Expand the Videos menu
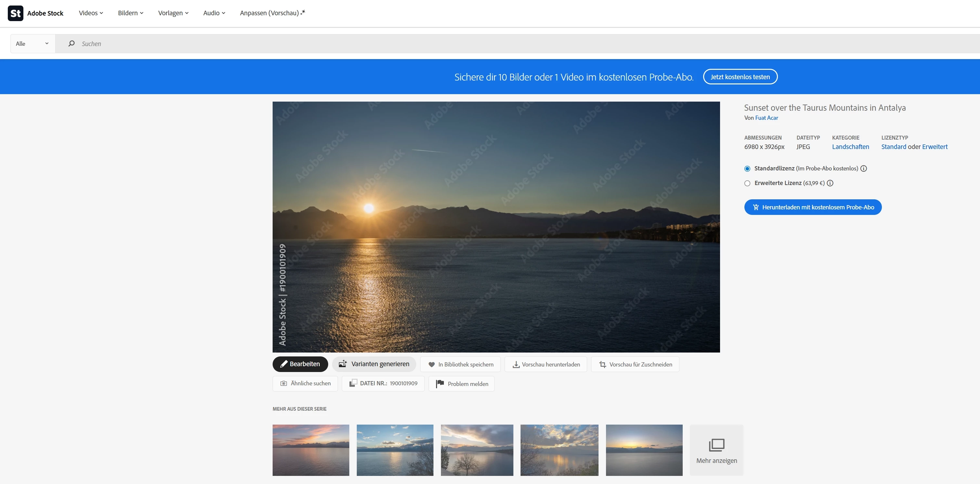 (91, 13)
